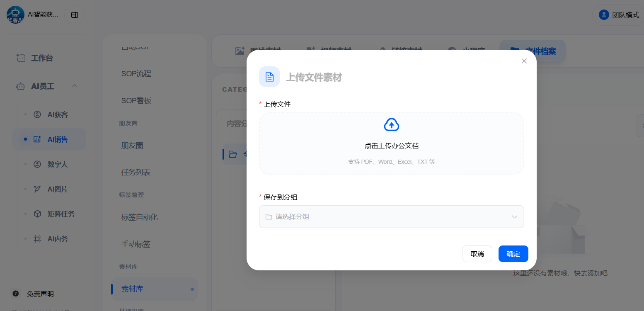644x311 pixels.
Task: Click the cloud upload icon
Action: coord(392,124)
